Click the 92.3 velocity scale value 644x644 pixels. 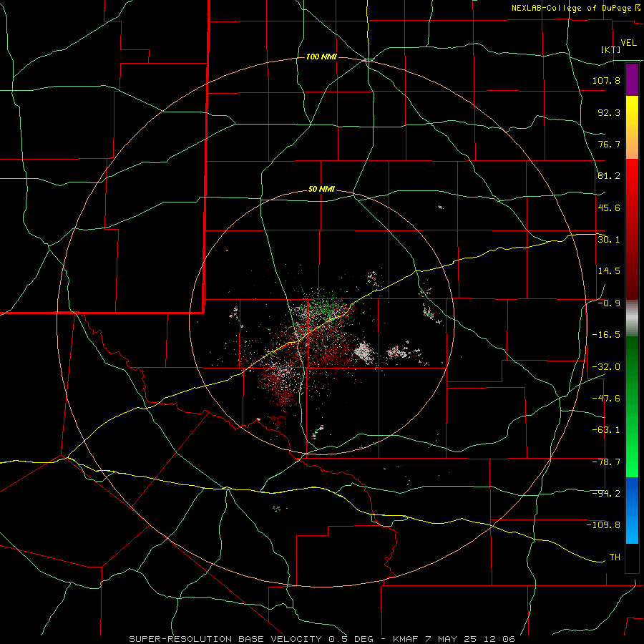coord(609,112)
